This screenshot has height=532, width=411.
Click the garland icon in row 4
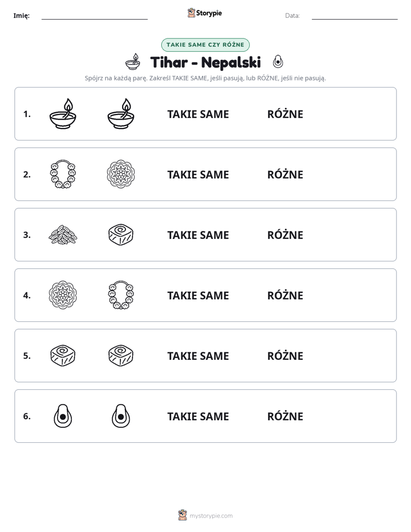pyautogui.click(x=121, y=295)
